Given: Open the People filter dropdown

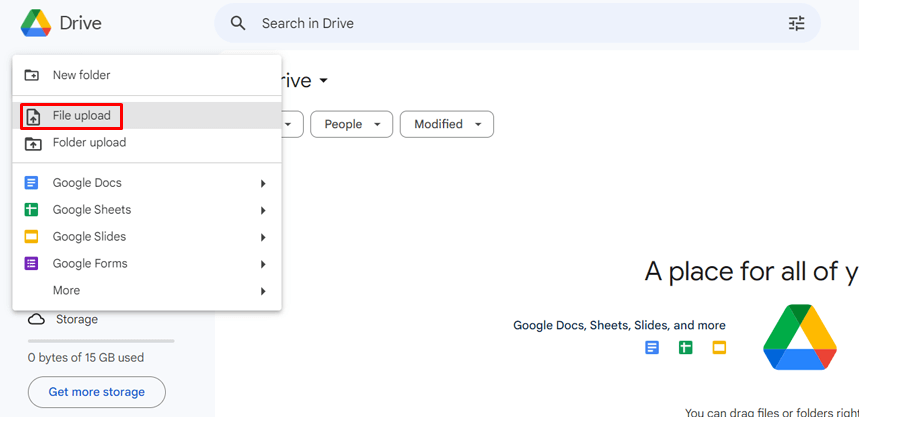Looking at the screenshot, I should 351,124.
